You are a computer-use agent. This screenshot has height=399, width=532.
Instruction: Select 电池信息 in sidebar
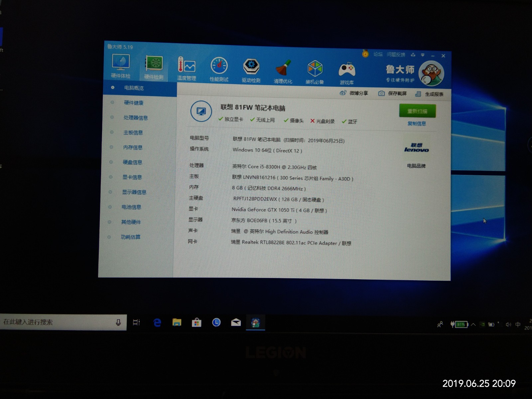pyautogui.click(x=131, y=207)
